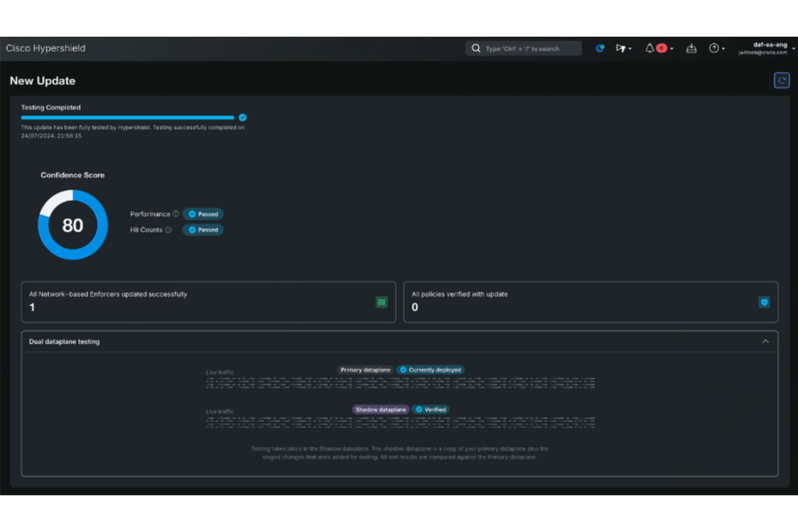Viewport: 798px width, 532px height.
Task: Open the downloads tray icon
Action: (x=692, y=48)
